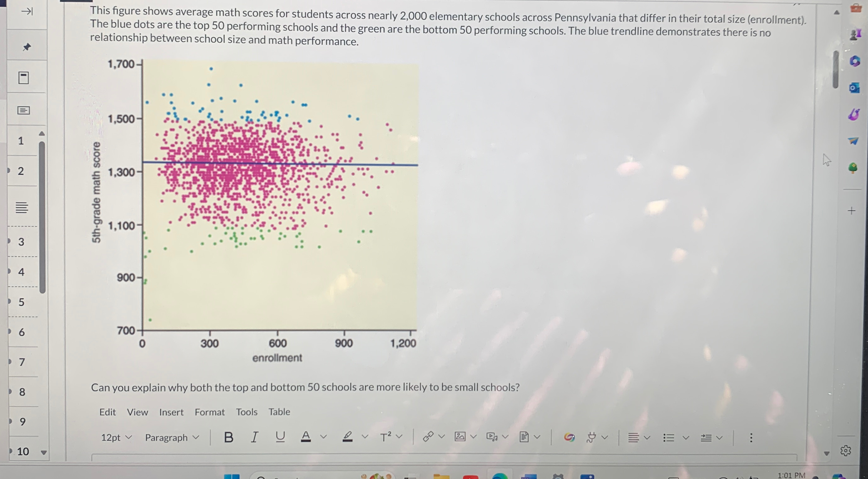
Task: Open the colorful swirl app icon in toolbar
Action: 569,438
